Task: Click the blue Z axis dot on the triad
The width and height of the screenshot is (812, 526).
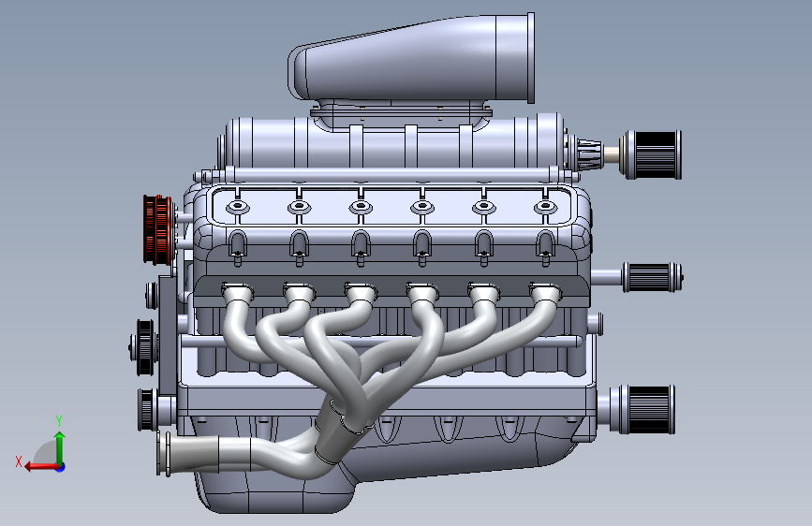Action: coord(61,467)
